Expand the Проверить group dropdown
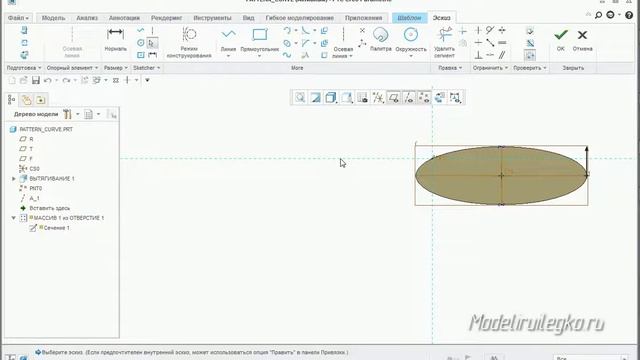 (x=530, y=68)
